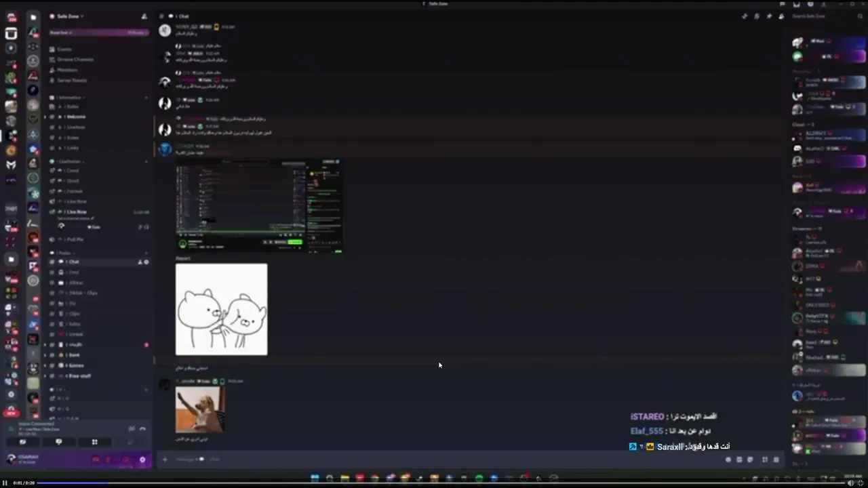Viewport: 868px width, 488px height.
Task: Pause the video with the player button
Action: pos(4,483)
